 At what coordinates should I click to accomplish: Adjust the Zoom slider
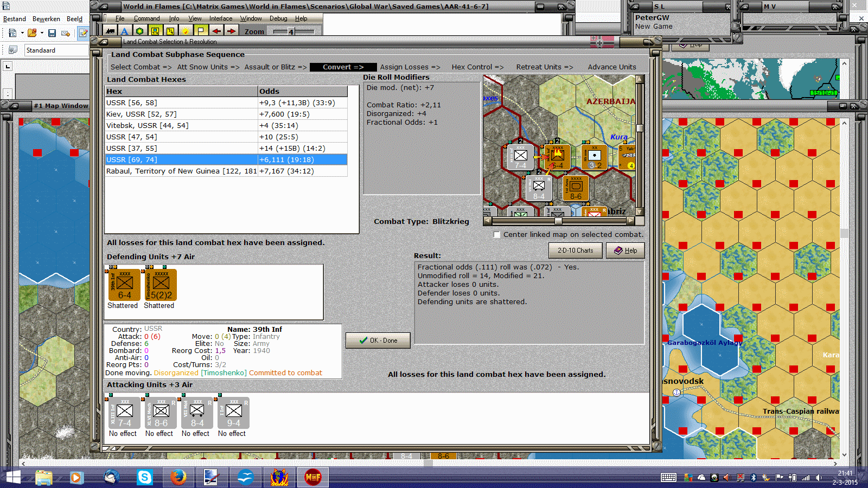(291, 31)
